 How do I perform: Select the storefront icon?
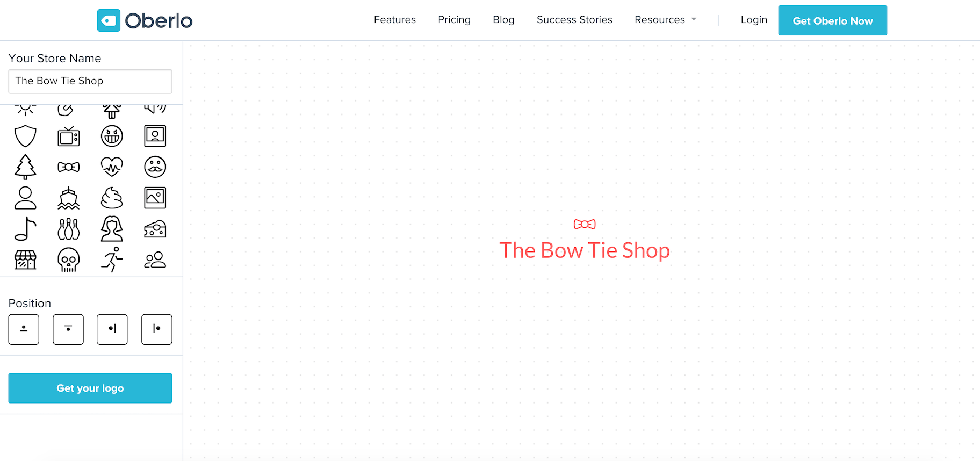click(25, 260)
